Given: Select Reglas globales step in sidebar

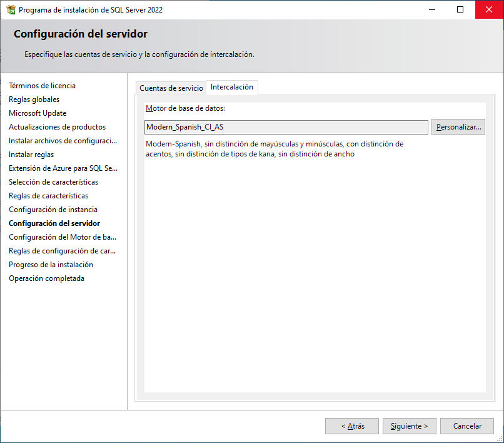Looking at the screenshot, I should coord(34,99).
